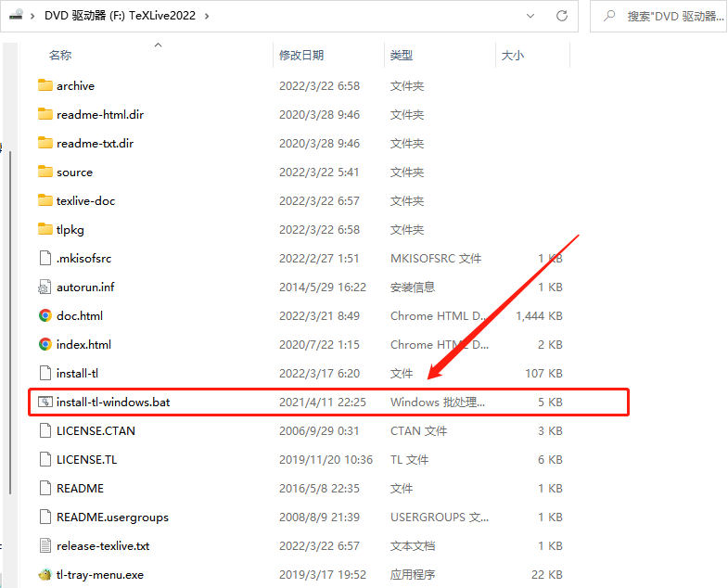Click the vertical scrollbar at left pane edge
Viewport: 728px width, 588px height.
tap(10, 323)
